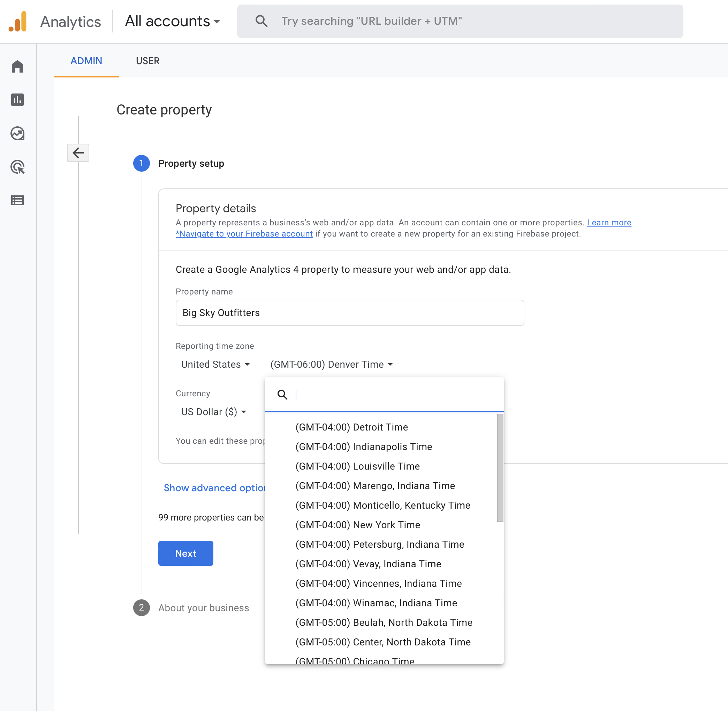Viewport: 728px width, 711px height.
Task: Switch to the ADMIN tab
Action: pos(86,61)
